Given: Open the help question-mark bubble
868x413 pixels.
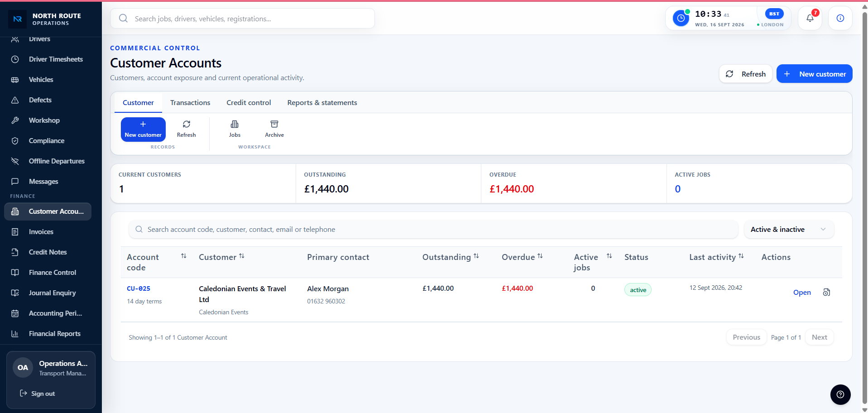Looking at the screenshot, I should pos(840,394).
